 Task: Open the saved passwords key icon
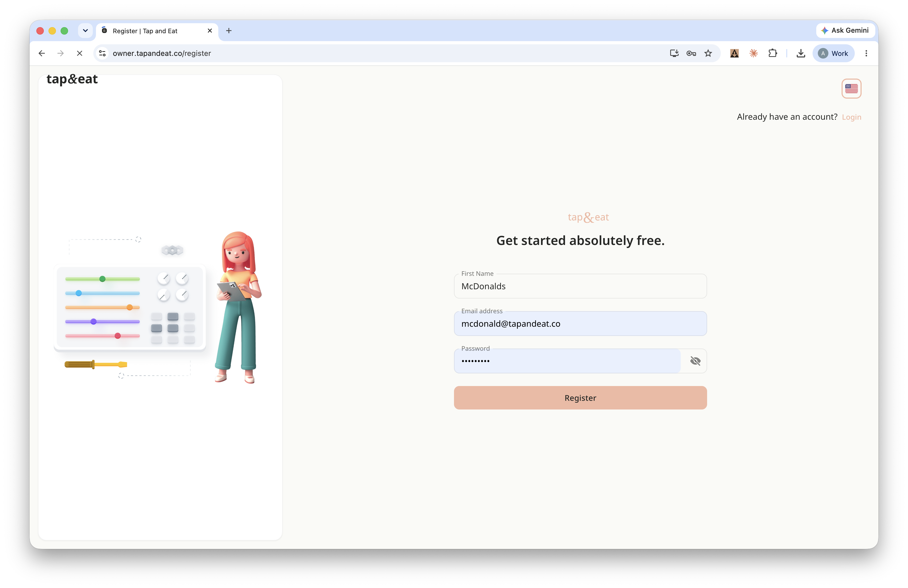click(691, 54)
